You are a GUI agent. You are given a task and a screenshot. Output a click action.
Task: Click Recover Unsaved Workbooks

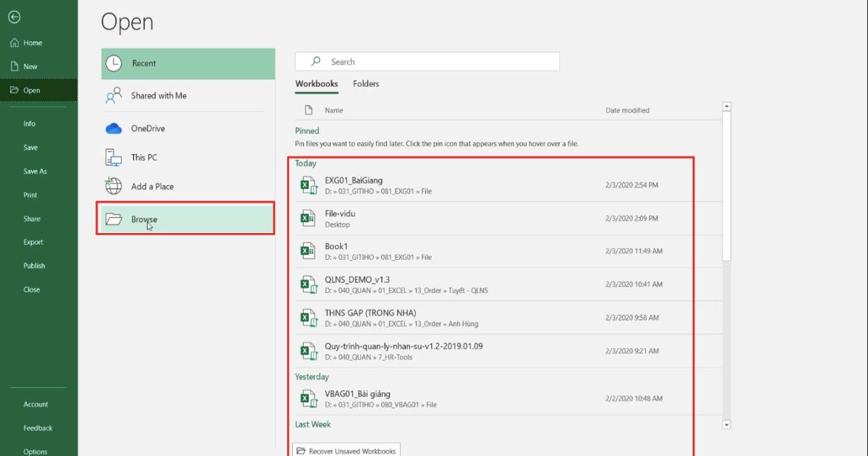click(x=346, y=449)
